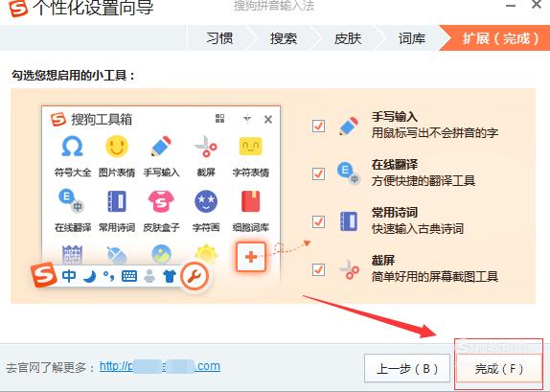Image resolution: width=550 pixels, height=392 pixels.
Task: Click the 快速输入古典诗词 description
Action: [x=418, y=229]
